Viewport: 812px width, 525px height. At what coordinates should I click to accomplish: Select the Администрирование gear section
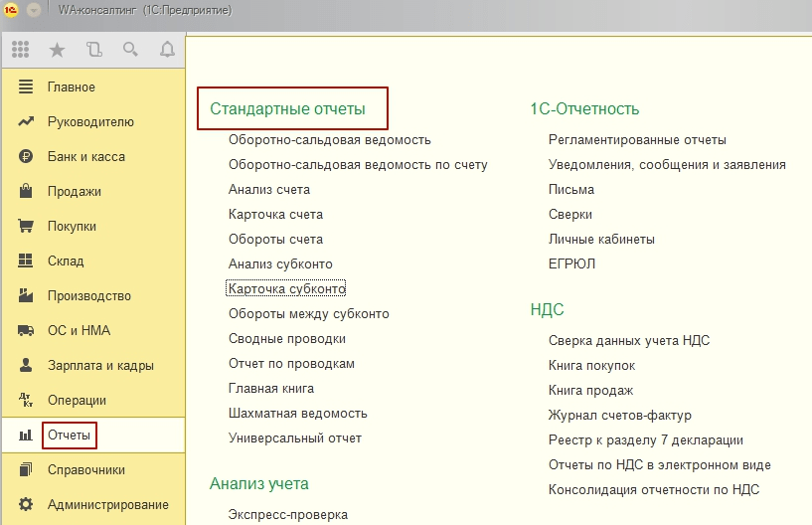pyautogui.click(x=107, y=505)
